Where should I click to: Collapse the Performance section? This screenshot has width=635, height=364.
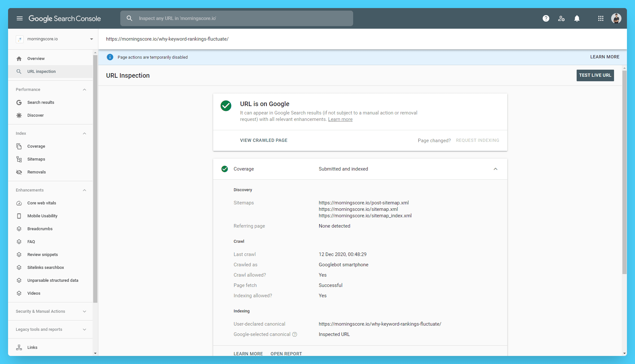[x=84, y=90]
